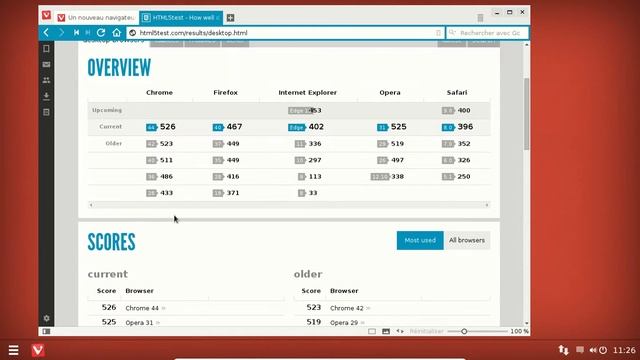This screenshot has height=360, width=640.
Task: Click Firefox 40 badge in Current row
Action: [x=218, y=127]
